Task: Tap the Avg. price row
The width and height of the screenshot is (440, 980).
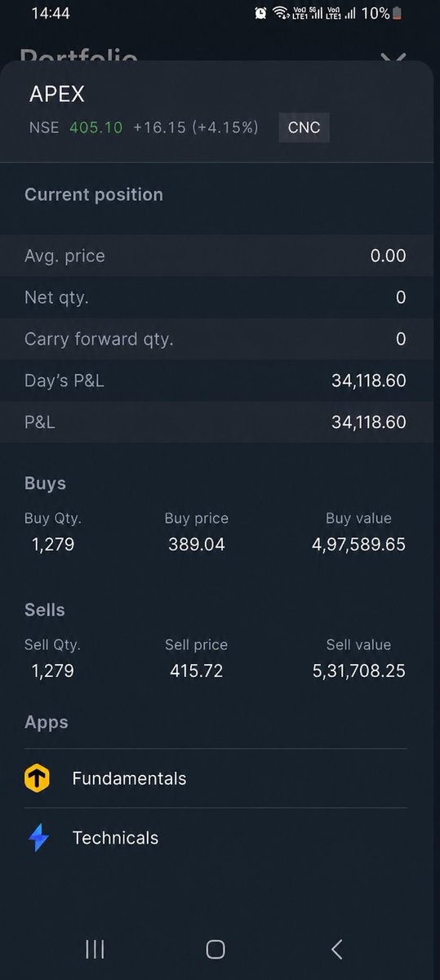Action: (220, 256)
